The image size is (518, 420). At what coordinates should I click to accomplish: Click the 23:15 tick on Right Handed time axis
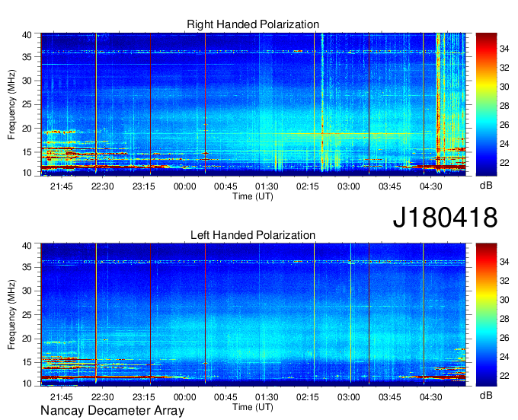click(x=144, y=186)
